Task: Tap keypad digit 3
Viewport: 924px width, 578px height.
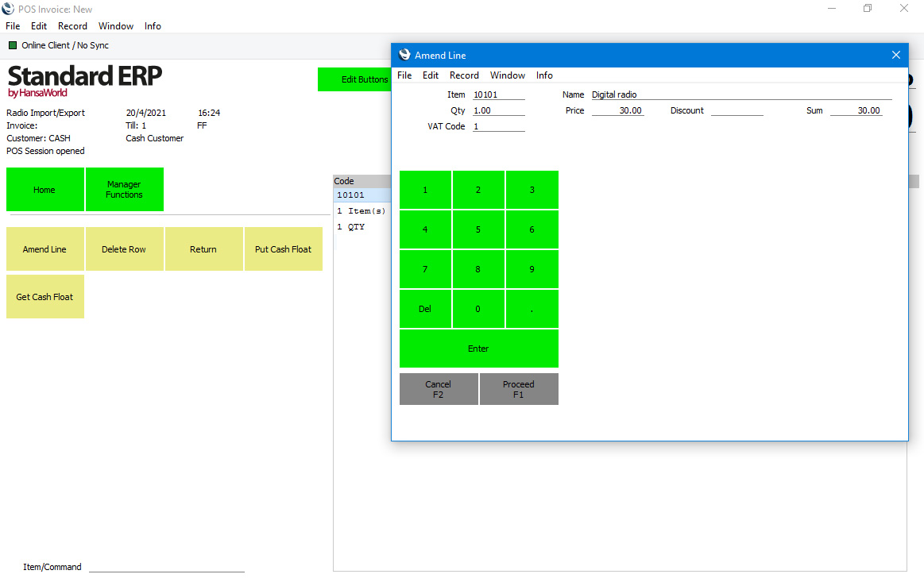Action: pos(532,190)
